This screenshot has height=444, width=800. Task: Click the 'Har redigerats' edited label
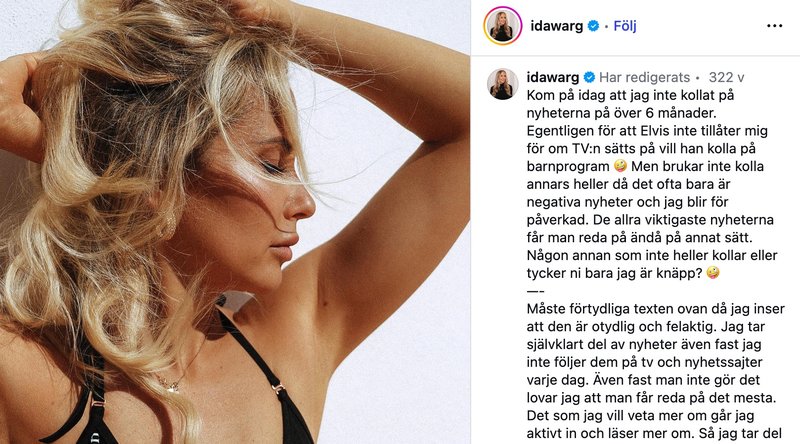point(644,78)
